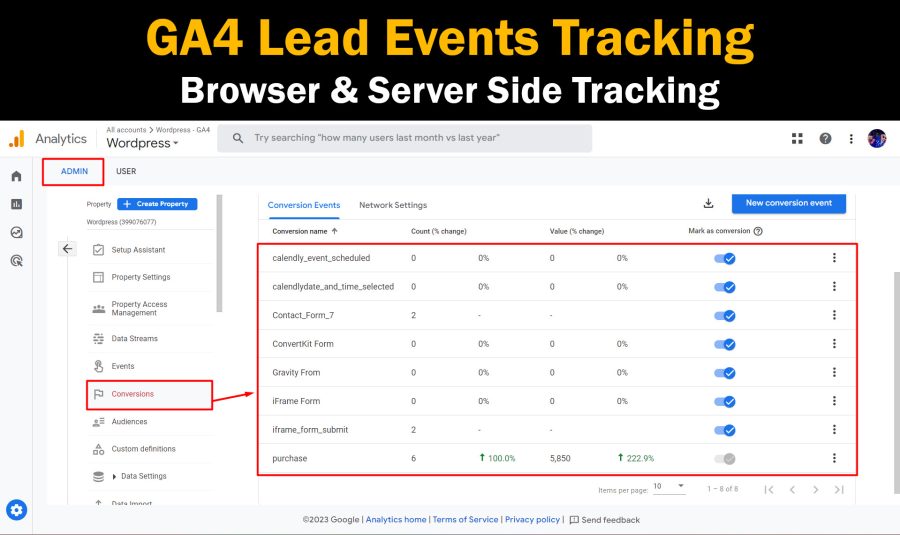Toggle conversion for ConvertKit Form
Screen dimensions: 900x535
click(x=724, y=344)
